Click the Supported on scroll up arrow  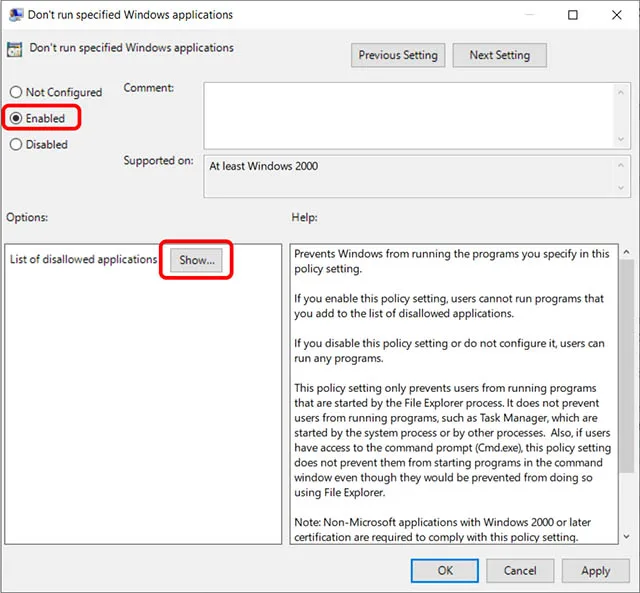(621, 165)
